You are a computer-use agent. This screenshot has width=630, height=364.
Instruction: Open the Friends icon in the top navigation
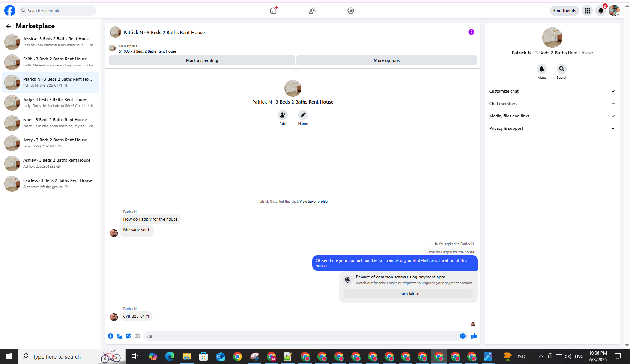pyautogui.click(x=312, y=11)
